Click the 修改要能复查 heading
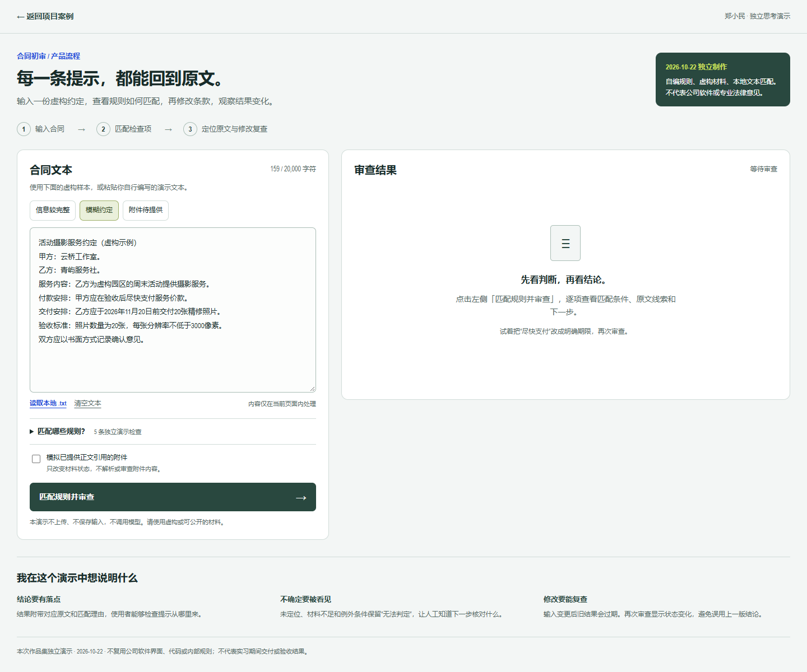This screenshot has height=672, width=807. [565, 599]
